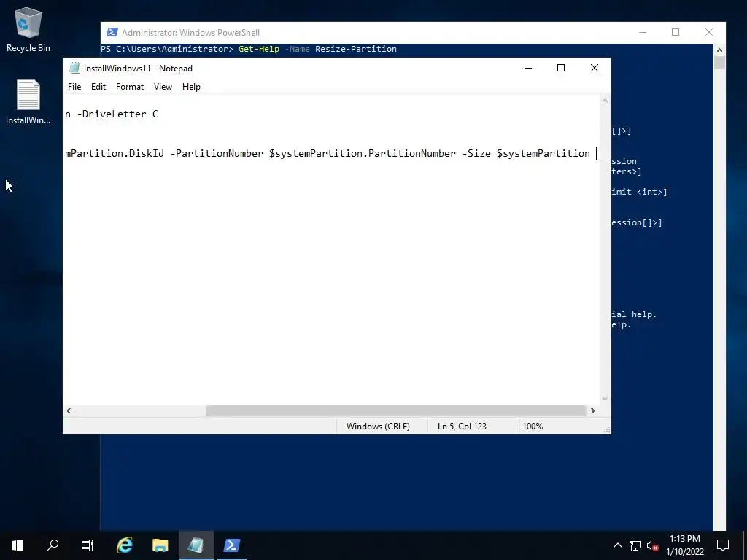Image resolution: width=747 pixels, height=560 pixels.
Task: Minimize the Notepad window
Action: coord(528,68)
